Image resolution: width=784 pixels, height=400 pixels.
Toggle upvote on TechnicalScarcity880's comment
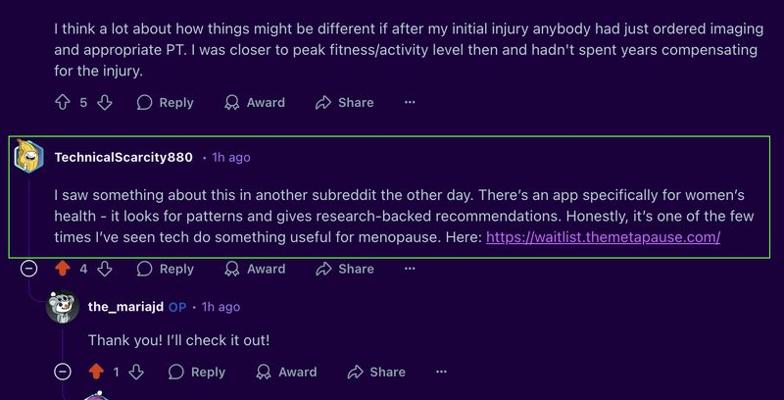pos(62,269)
